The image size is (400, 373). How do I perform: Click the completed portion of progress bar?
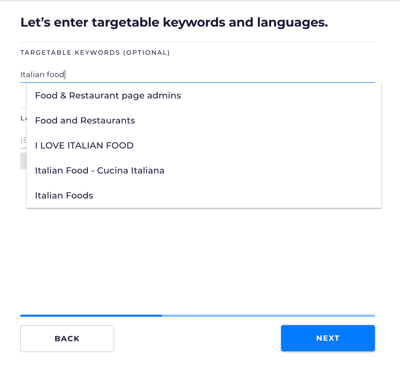click(x=91, y=315)
